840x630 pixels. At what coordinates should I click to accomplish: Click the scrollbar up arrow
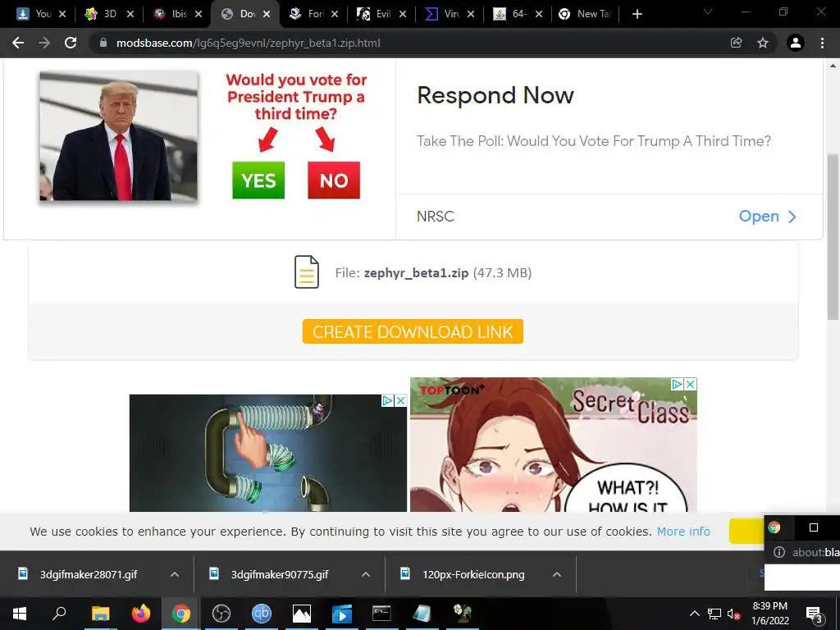[833, 66]
